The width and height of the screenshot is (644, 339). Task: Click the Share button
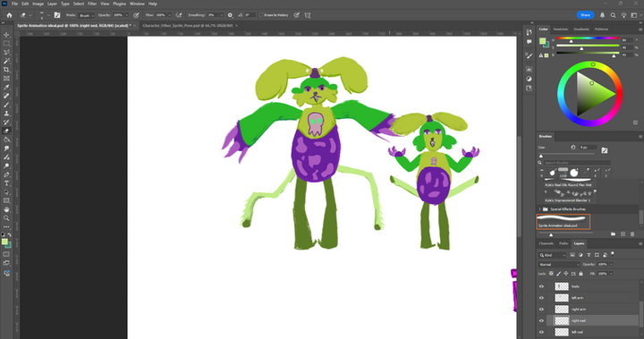click(585, 15)
